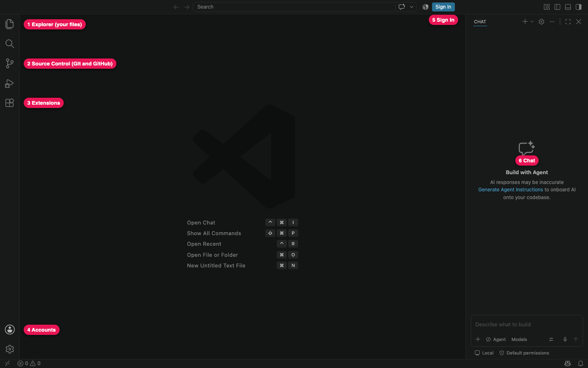Open the Source Control branch icon

coord(9,63)
